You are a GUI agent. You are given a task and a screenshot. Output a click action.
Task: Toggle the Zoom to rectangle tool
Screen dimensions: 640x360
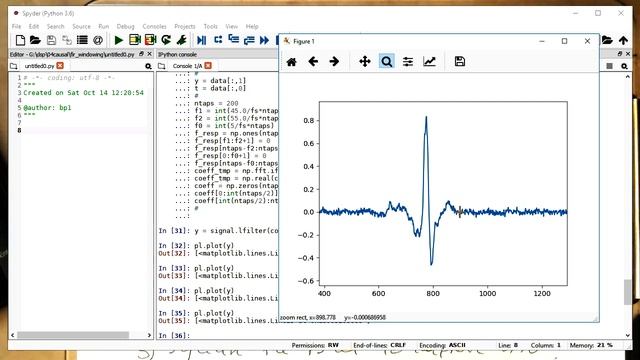[x=386, y=62]
